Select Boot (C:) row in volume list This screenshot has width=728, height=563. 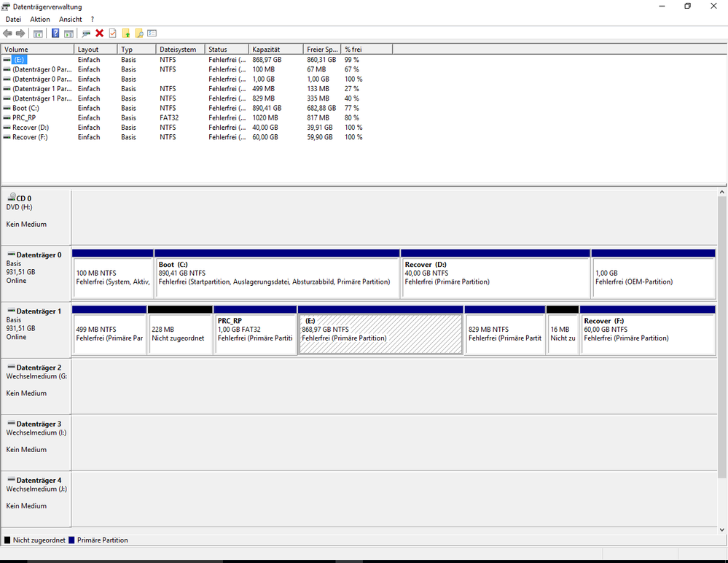[x=26, y=108]
